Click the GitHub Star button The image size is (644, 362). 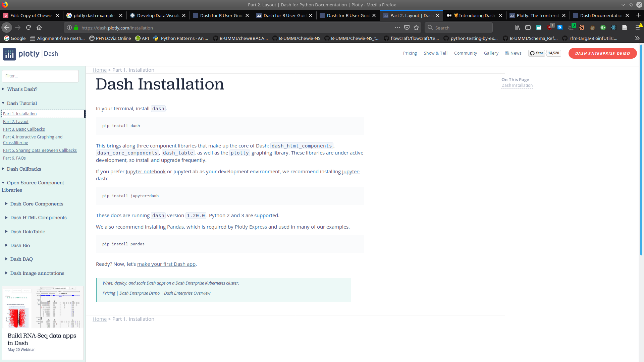[536, 53]
